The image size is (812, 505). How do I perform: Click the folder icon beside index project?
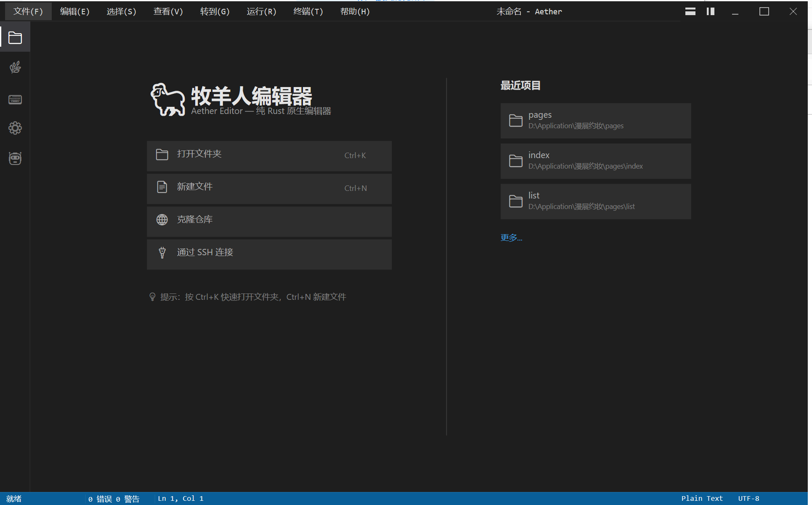[516, 161]
